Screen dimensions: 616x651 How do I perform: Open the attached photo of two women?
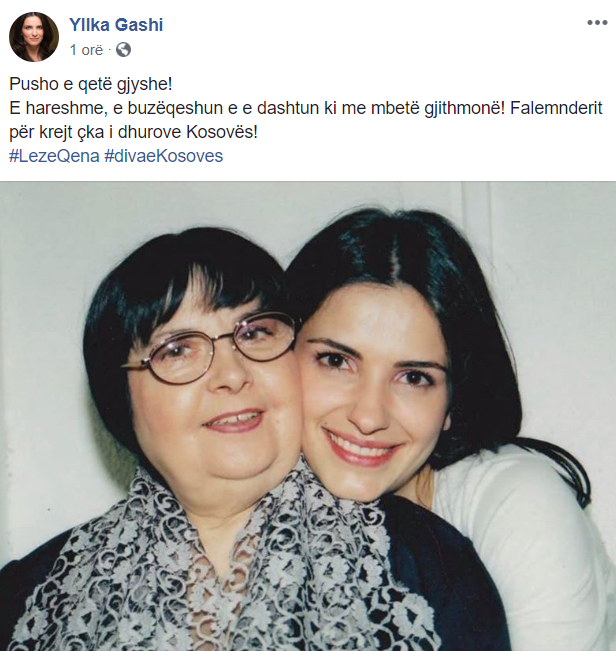pyautogui.click(x=308, y=416)
